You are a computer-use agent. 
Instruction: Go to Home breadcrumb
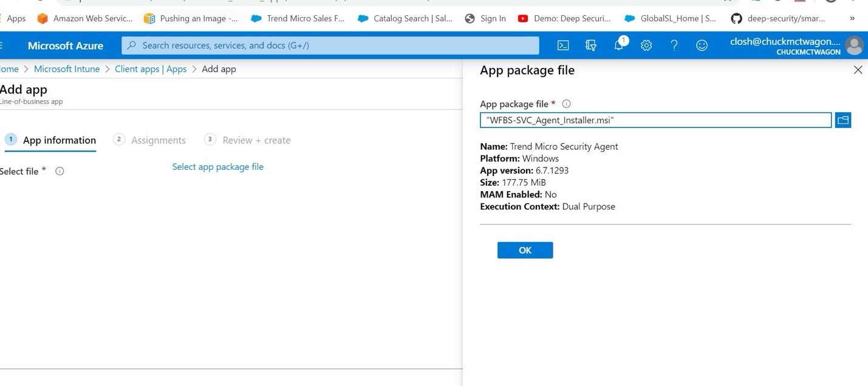9,69
